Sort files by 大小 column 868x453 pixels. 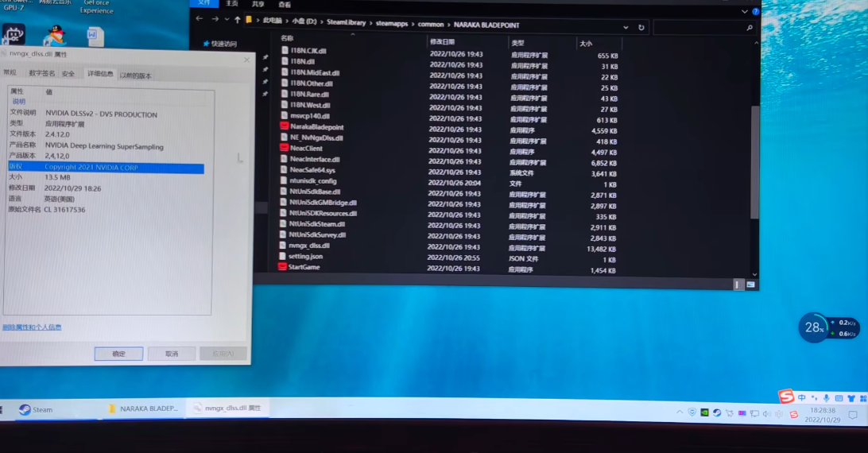[586, 43]
